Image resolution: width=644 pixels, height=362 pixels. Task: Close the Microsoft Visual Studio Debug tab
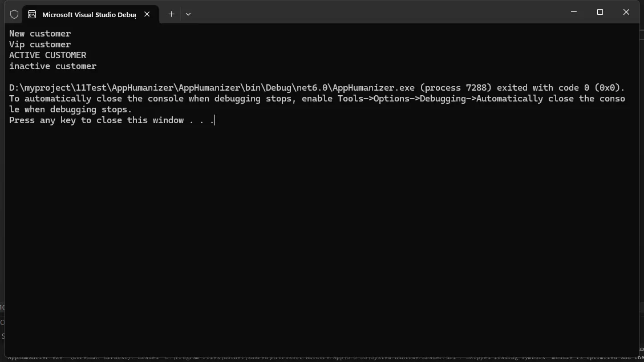tap(147, 14)
